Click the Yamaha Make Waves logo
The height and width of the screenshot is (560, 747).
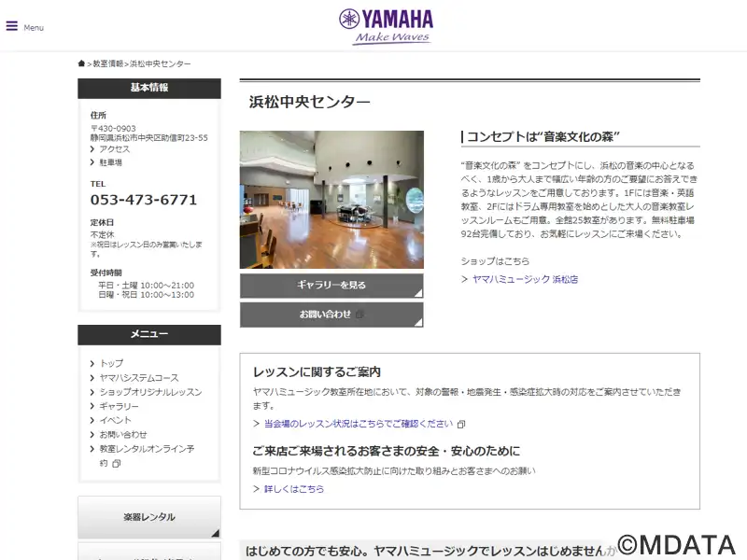click(x=386, y=27)
